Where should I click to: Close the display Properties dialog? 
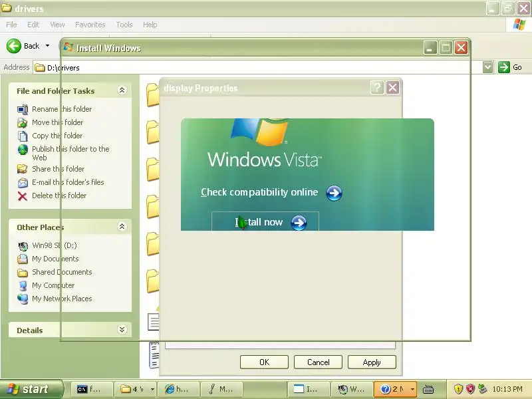392,88
